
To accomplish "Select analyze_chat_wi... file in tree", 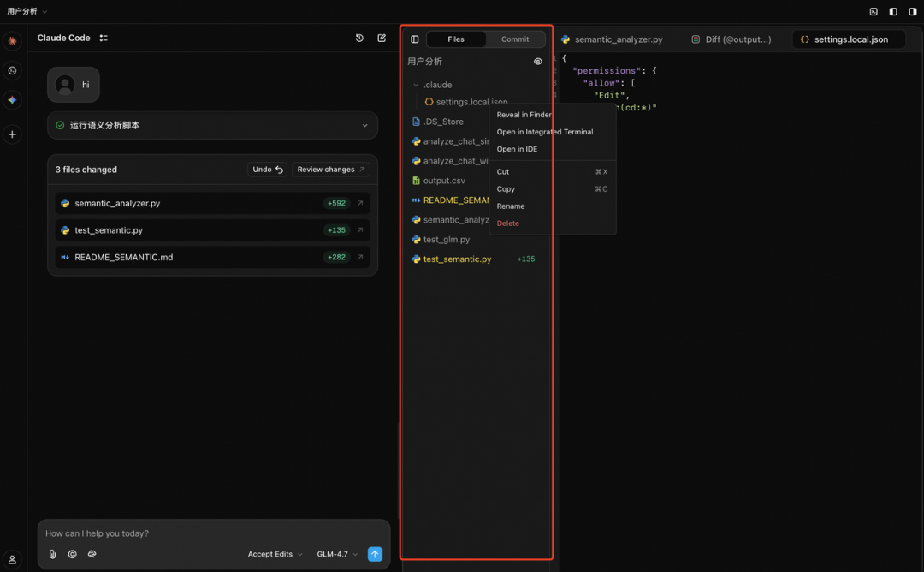I will pos(450,161).
